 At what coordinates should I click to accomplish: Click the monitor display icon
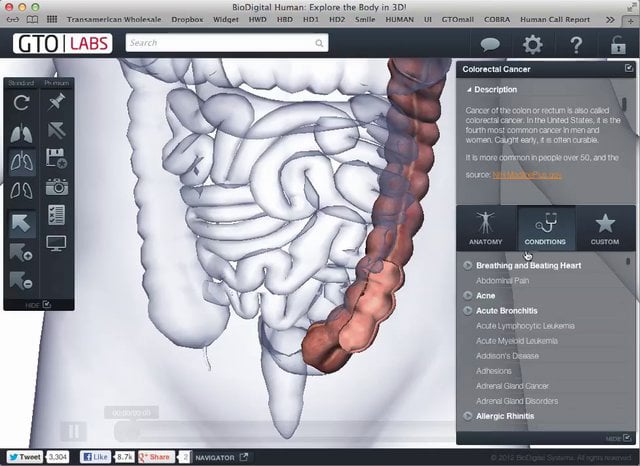coord(56,243)
